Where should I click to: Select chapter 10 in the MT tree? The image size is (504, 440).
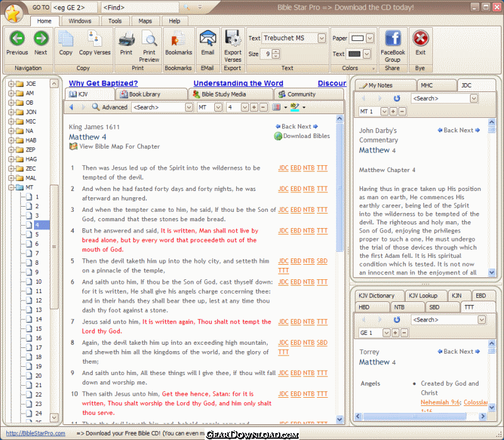tap(38, 282)
